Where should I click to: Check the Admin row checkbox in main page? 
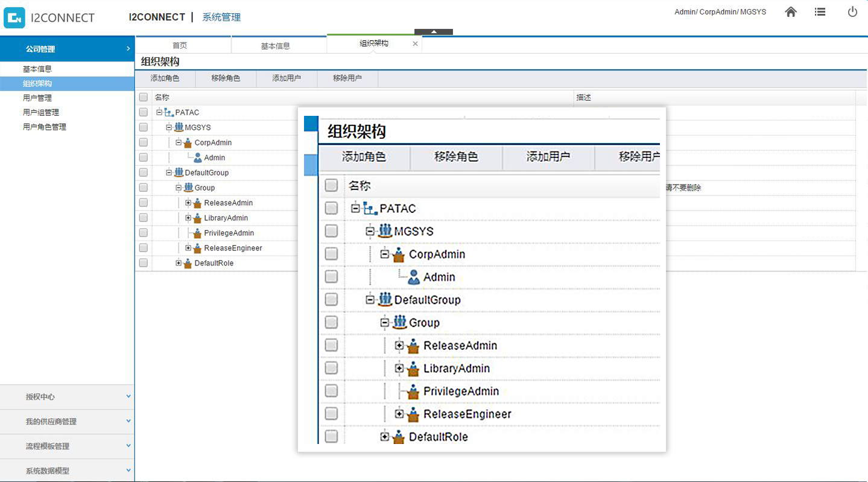(x=143, y=157)
